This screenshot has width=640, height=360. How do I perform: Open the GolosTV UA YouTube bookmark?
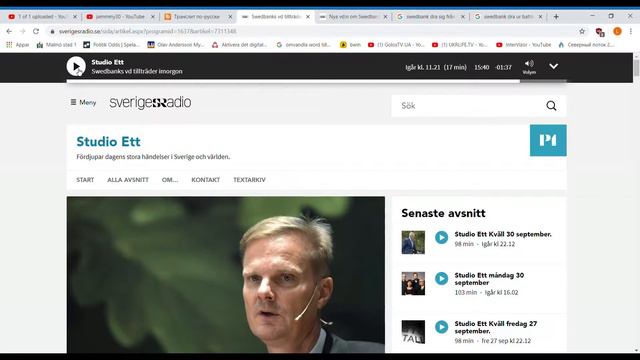coord(396,44)
